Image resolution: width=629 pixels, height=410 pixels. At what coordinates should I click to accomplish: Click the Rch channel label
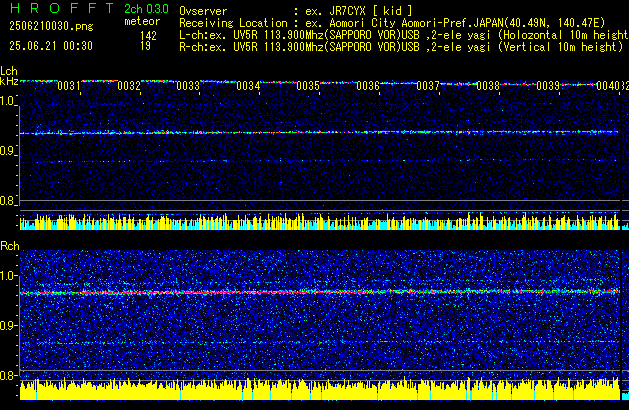[x=10, y=246]
